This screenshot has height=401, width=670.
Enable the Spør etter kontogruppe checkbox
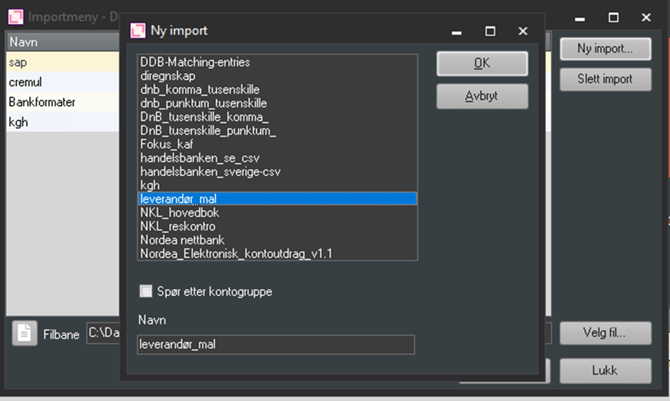(x=147, y=291)
